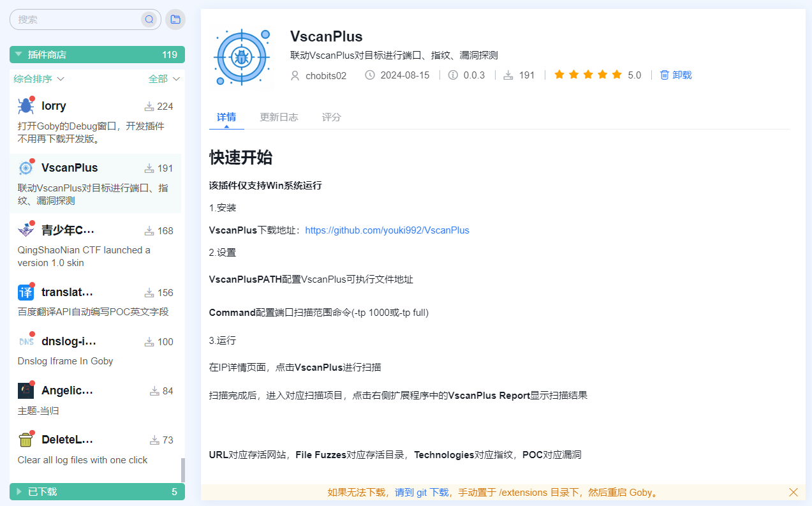Click the 'Dnslog Iframe In Goby' description
The width and height of the screenshot is (812, 506).
click(x=65, y=361)
